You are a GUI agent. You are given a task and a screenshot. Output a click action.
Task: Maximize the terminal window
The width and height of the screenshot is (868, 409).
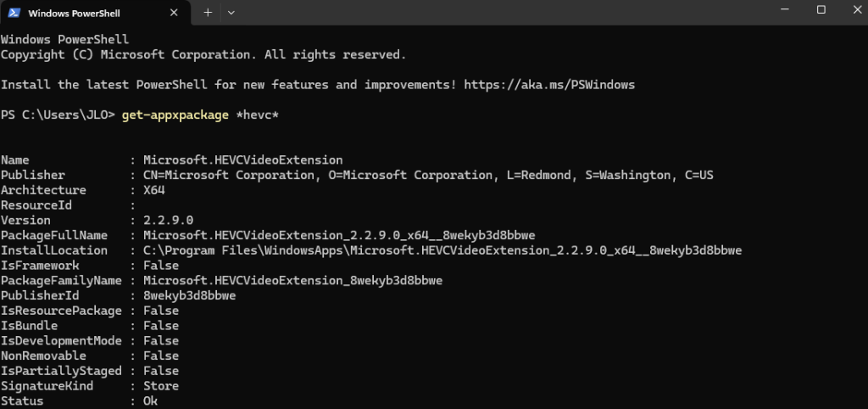[821, 9]
